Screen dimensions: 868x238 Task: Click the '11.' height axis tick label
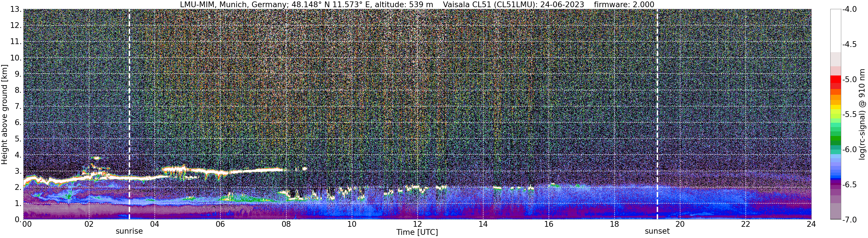tap(16, 42)
